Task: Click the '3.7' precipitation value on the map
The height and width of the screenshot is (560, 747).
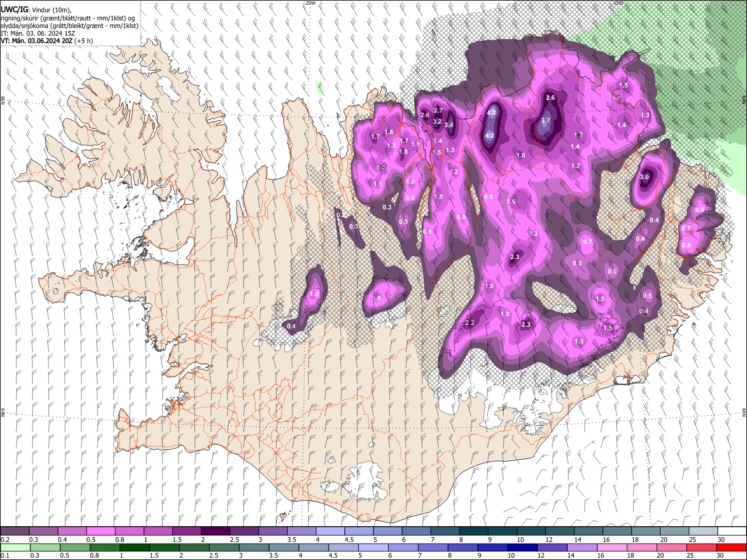Action: pyautogui.click(x=546, y=120)
